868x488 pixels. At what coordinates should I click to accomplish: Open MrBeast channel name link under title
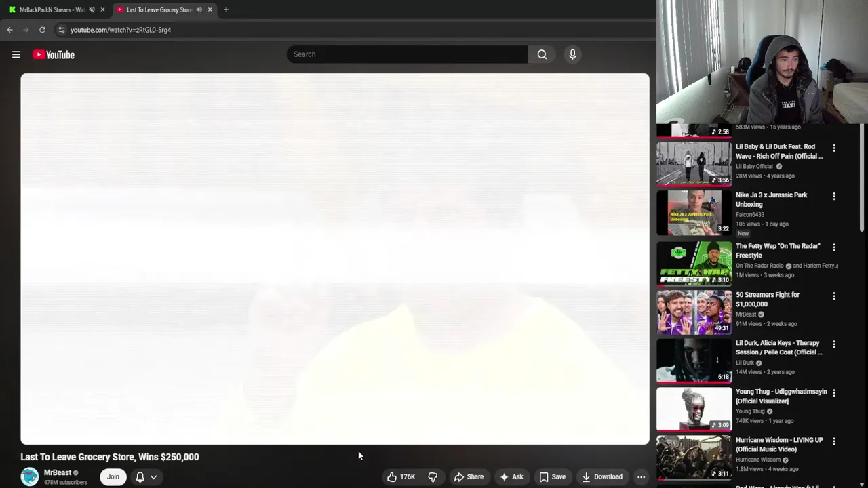tap(58, 472)
